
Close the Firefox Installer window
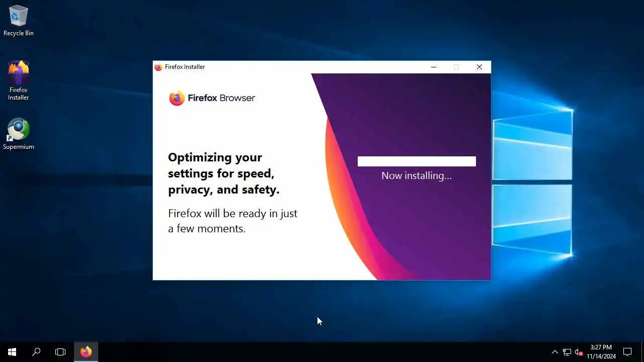(479, 67)
